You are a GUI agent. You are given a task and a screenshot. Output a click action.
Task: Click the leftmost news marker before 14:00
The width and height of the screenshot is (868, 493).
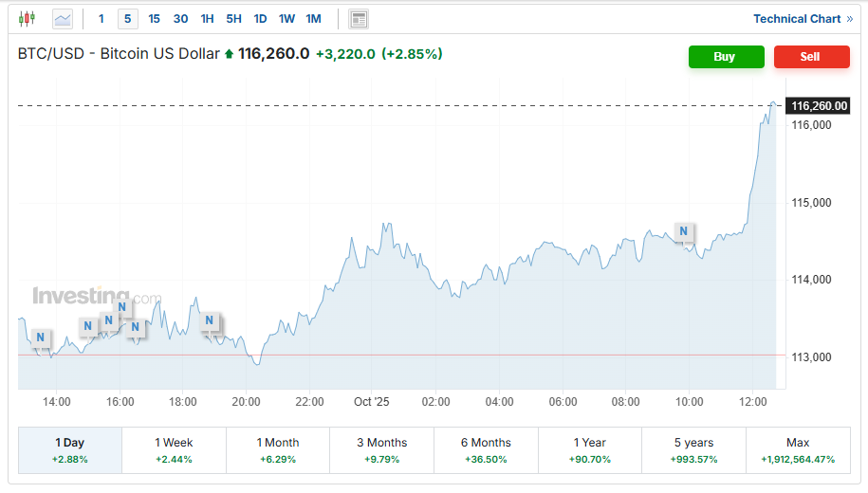point(40,338)
